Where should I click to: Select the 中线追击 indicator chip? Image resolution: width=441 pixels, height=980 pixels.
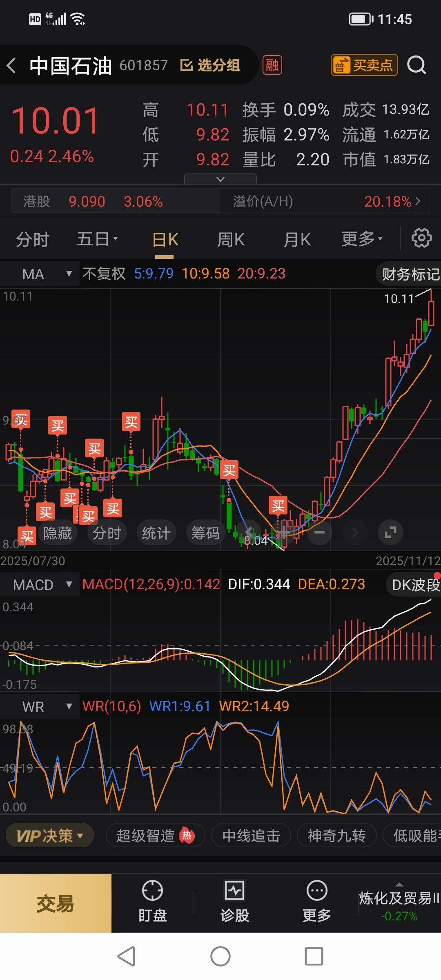click(x=251, y=836)
